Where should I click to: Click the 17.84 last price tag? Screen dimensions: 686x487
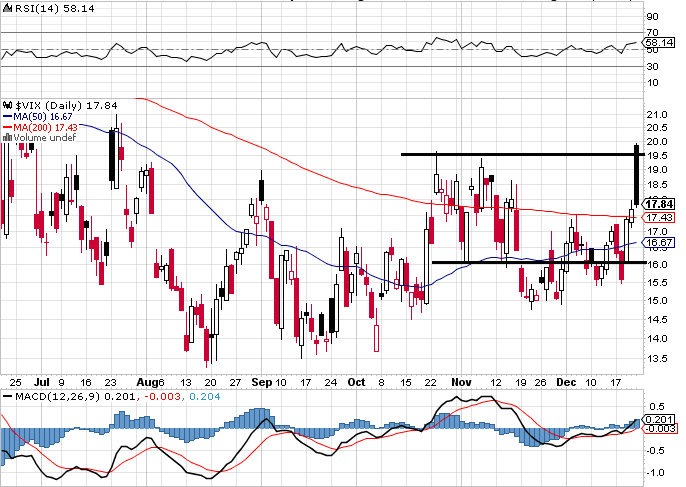659,204
